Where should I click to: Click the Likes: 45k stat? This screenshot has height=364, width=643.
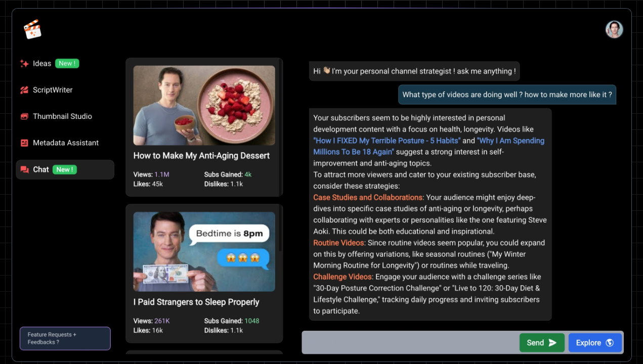pyautogui.click(x=148, y=184)
